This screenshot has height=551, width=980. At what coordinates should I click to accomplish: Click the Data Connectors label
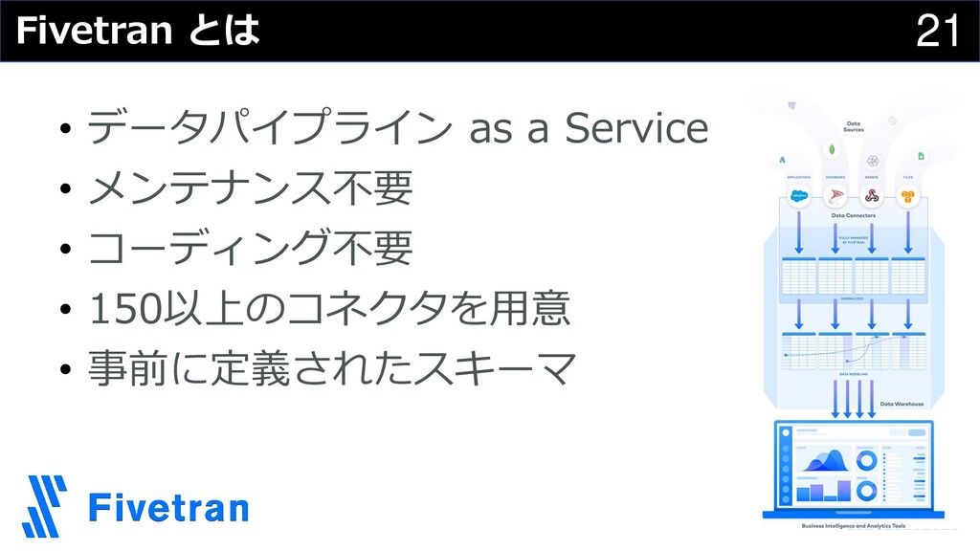point(853,215)
